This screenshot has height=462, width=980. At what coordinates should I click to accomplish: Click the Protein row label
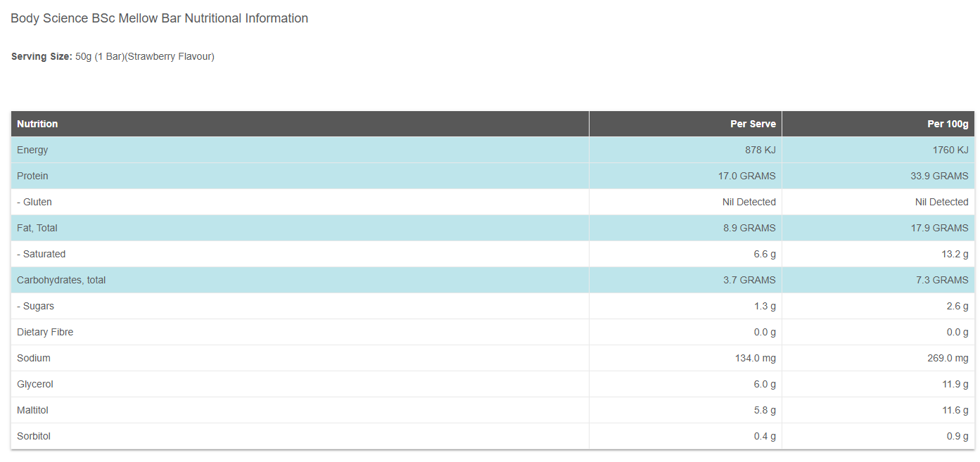coord(32,176)
